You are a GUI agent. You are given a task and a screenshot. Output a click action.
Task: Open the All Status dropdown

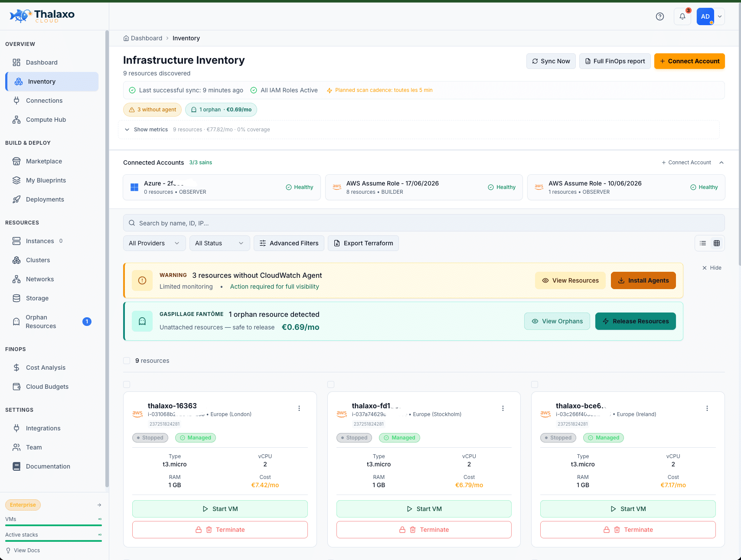point(219,243)
